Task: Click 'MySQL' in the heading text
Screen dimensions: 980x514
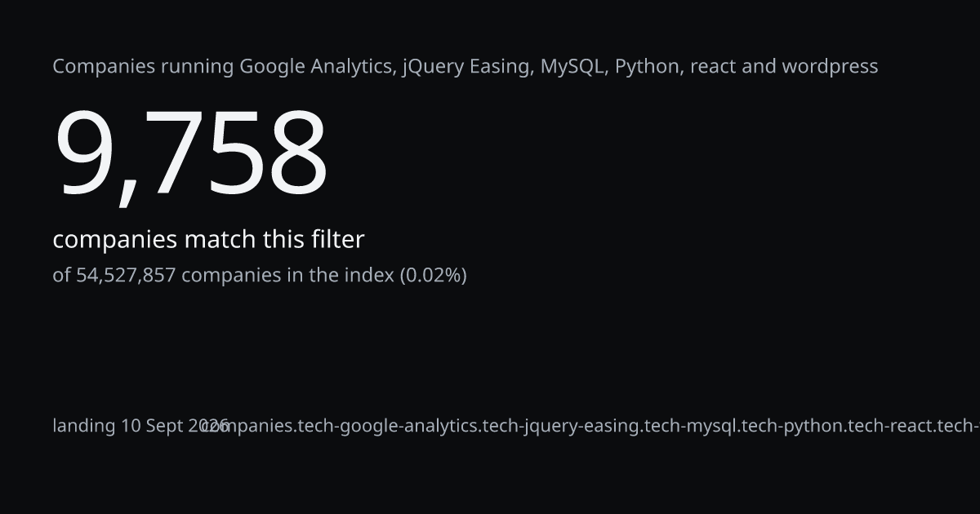Action: tap(574, 67)
